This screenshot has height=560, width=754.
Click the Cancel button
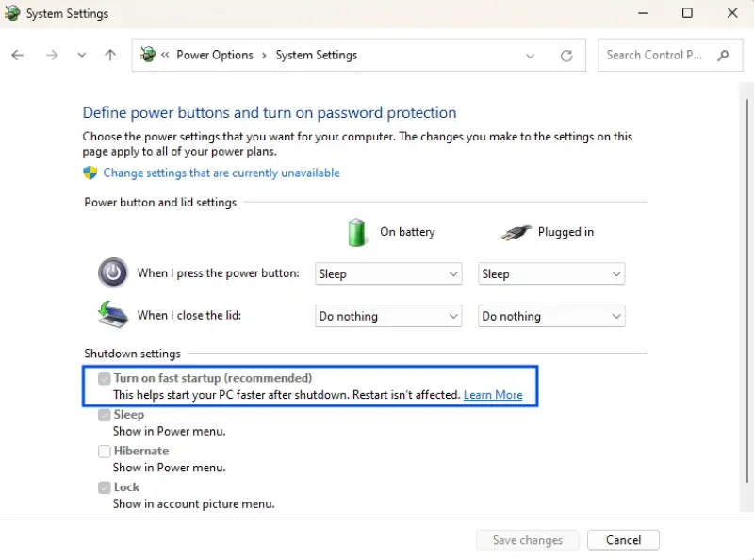[623, 540]
